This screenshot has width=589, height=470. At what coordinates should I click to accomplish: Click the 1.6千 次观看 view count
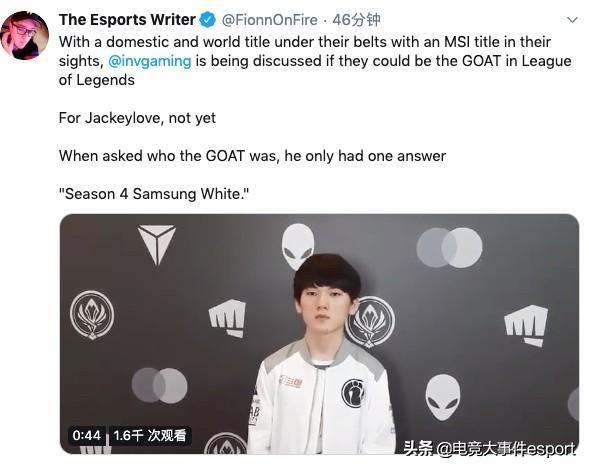point(150,436)
